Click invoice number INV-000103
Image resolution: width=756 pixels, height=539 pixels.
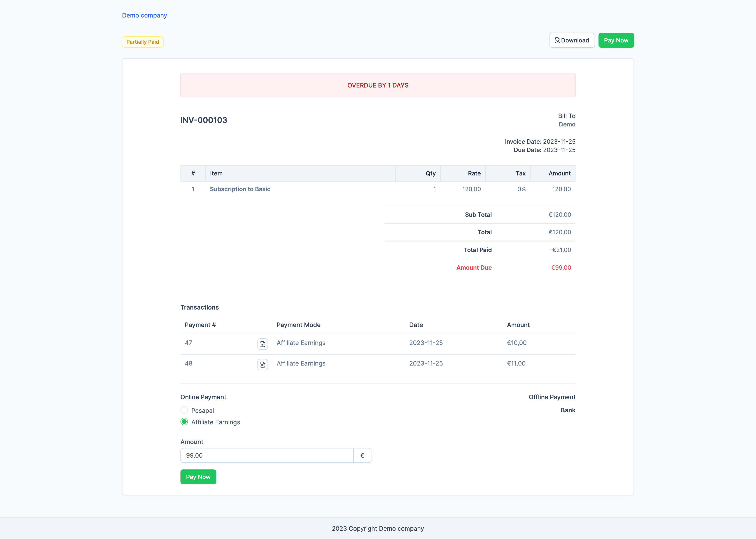tap(204, 120)
